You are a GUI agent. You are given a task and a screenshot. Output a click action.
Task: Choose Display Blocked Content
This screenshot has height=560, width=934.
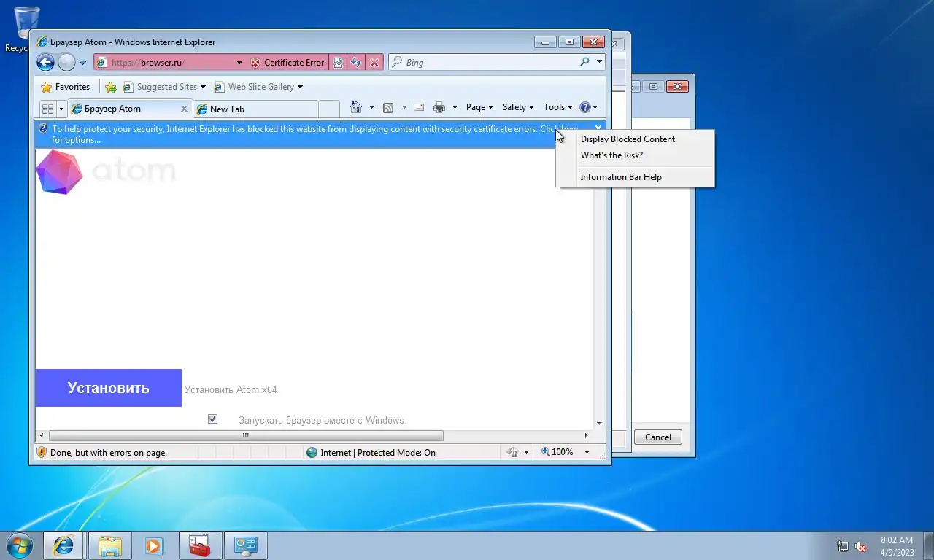[x=628, y=139]
